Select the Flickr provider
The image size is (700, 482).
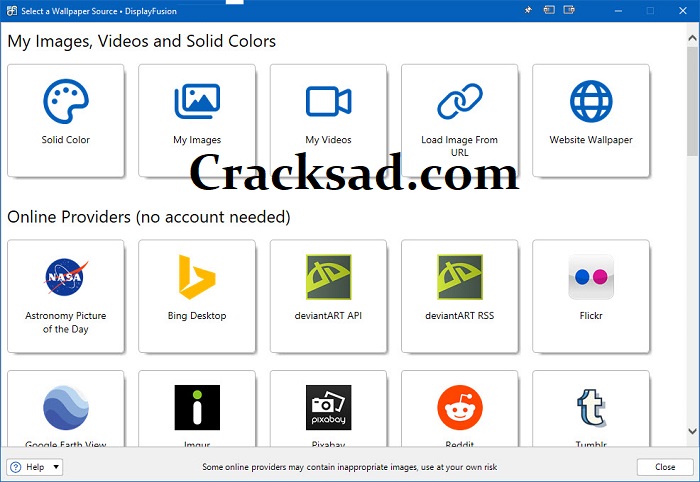(x=591, y=296)
